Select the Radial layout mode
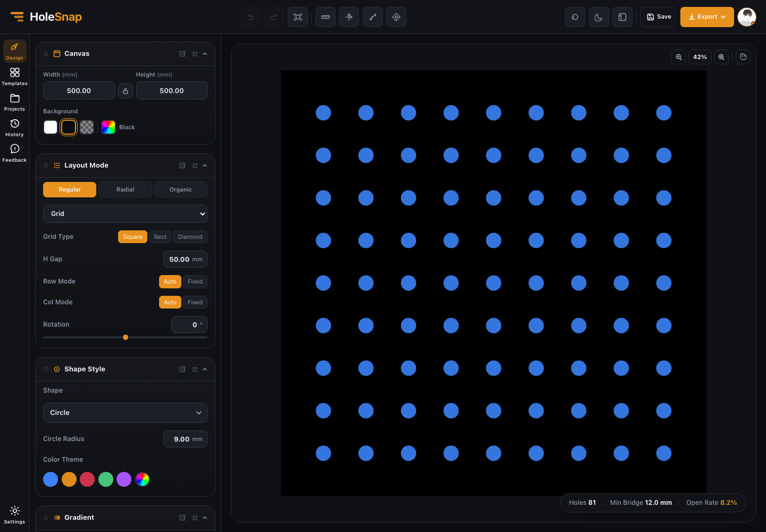Screen dimensions: 766x532 [125, 189]
